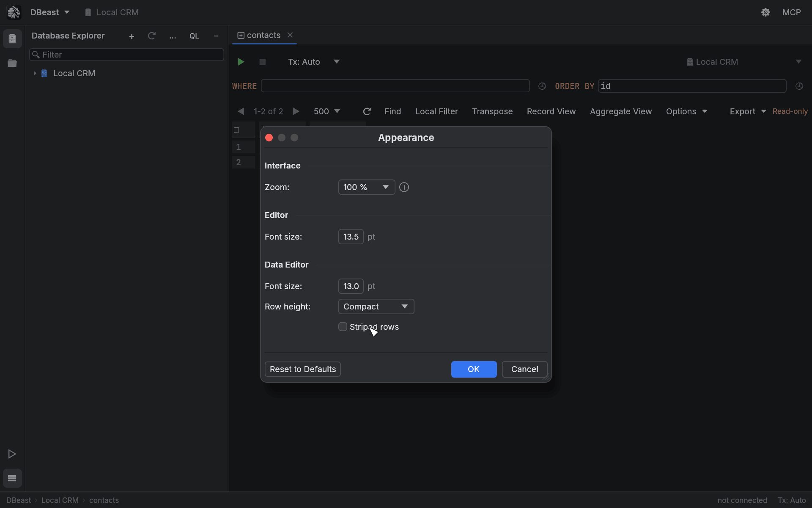
Task: Open Zoom 100 % dropdown
Action: [x=367, y=187]
